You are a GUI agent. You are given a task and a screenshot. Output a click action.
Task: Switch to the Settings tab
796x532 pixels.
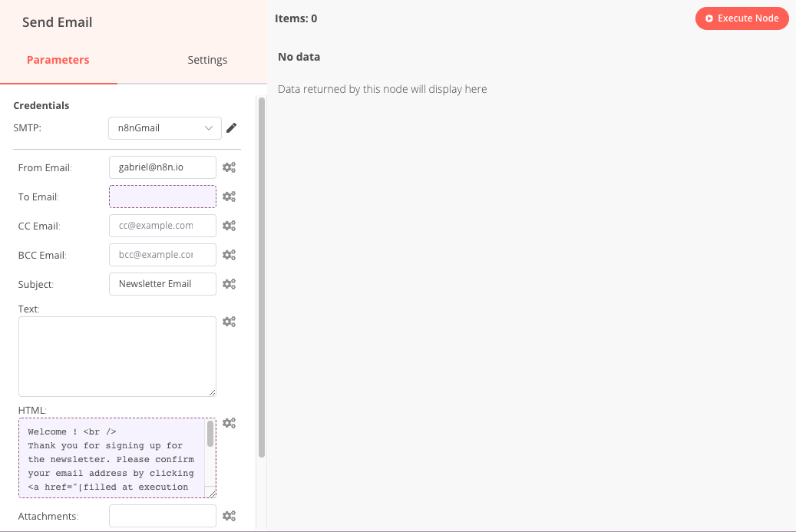[x=207, y=59]
